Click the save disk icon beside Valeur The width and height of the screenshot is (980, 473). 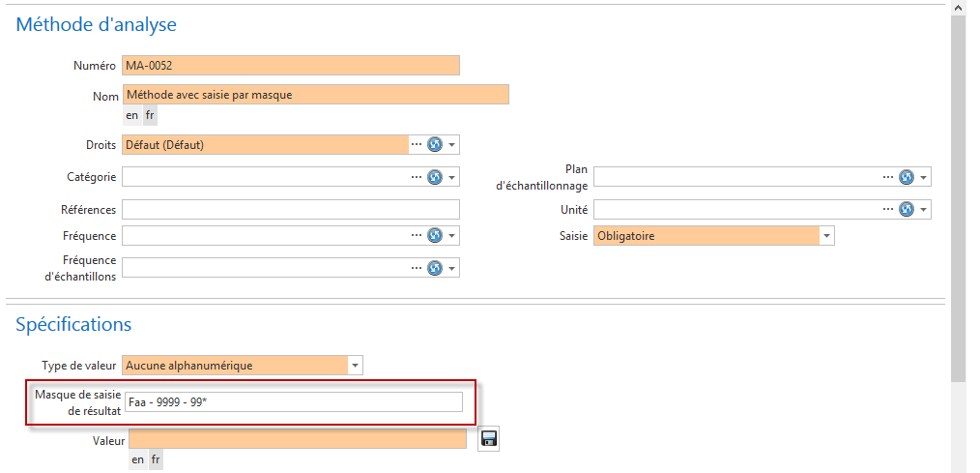pos(488,439)
